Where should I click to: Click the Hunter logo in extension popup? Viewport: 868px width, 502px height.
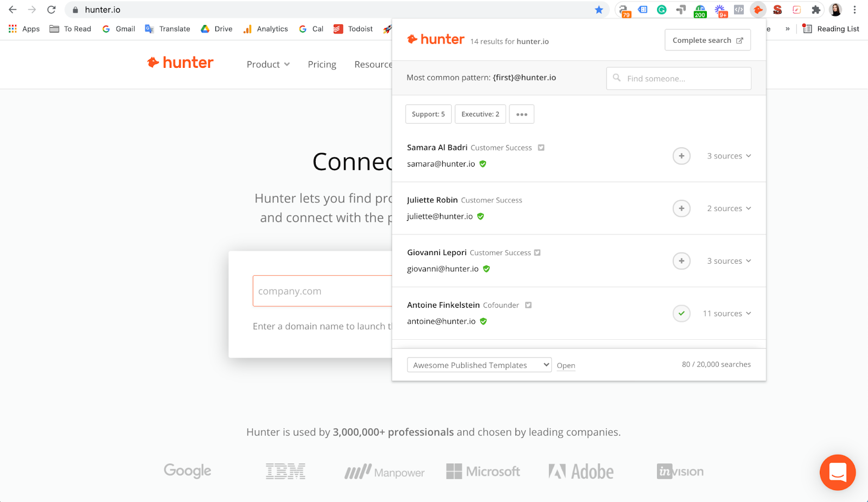coord(436,40)
